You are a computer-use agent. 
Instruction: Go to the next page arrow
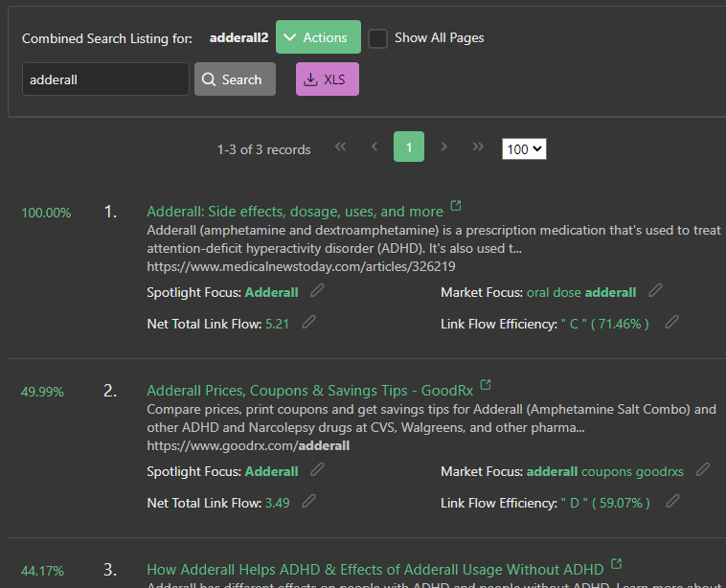pyautogui.click(x=443, y=147)
